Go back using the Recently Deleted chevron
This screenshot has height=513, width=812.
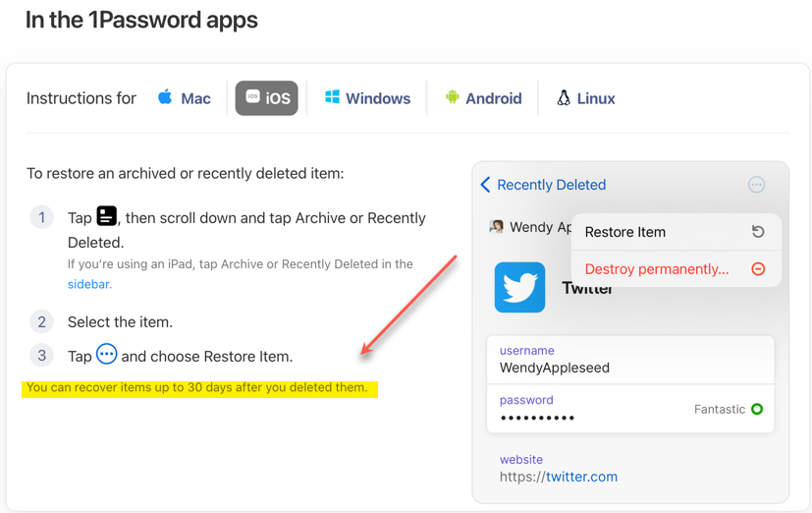485,185
